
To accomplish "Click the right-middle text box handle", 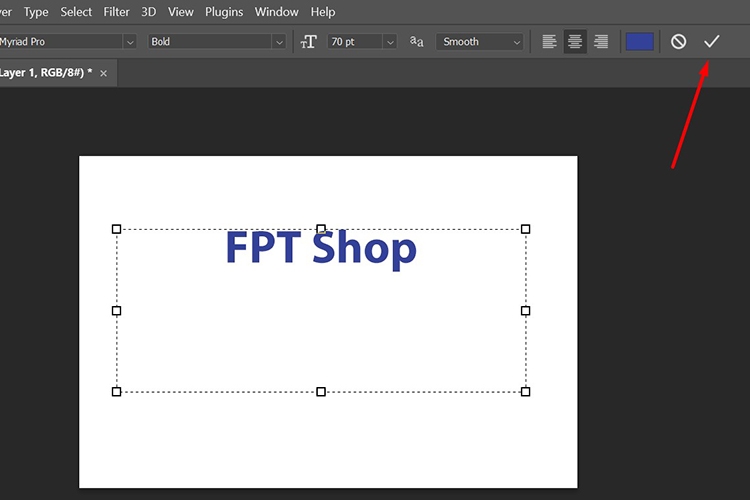I will 525,311.
